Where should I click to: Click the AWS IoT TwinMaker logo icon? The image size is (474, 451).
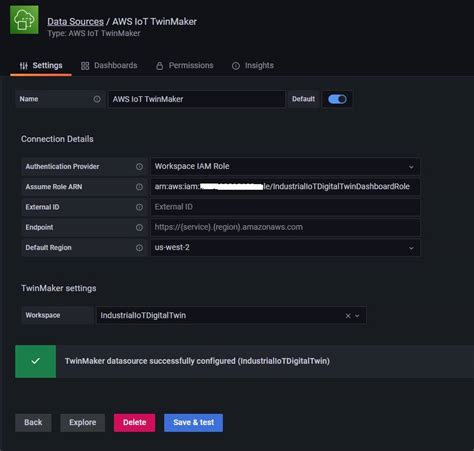pos(24,20)
